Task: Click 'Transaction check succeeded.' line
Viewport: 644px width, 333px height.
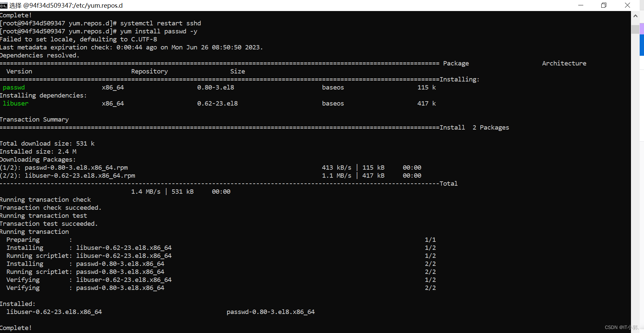Action: (51, 207)
